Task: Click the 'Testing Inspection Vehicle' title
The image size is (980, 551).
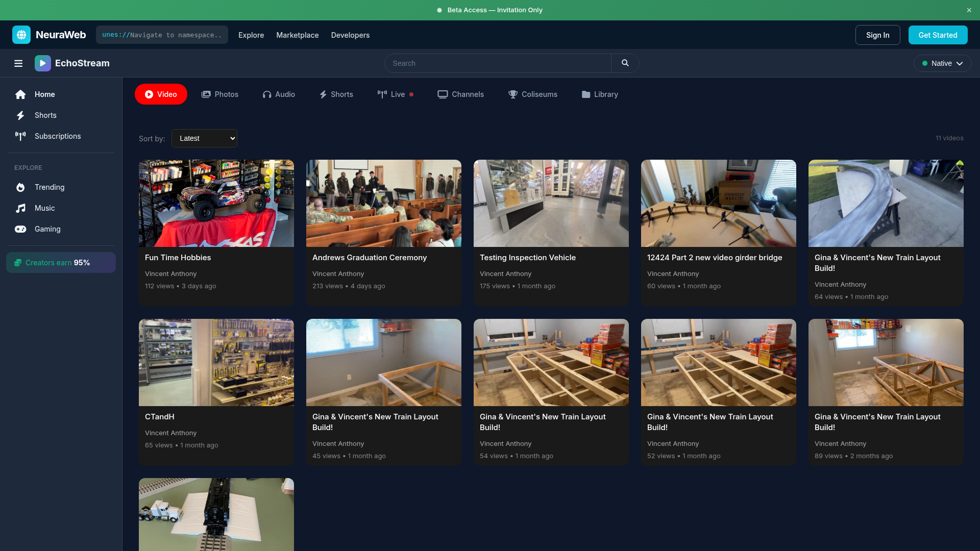Action: [x=528, y=258]
